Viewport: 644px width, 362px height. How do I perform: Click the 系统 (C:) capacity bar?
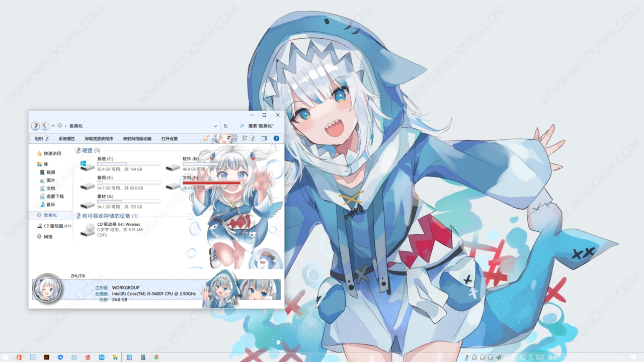(x=128, y=164)
